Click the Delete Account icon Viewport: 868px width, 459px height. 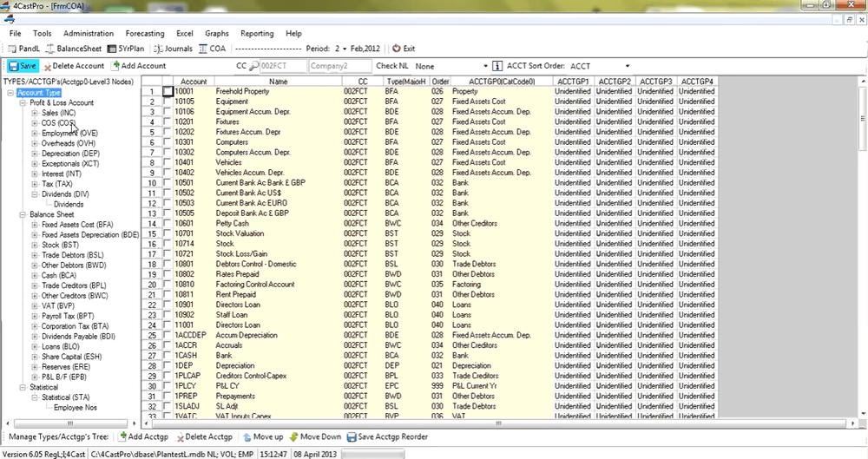(x=48, y=67)
